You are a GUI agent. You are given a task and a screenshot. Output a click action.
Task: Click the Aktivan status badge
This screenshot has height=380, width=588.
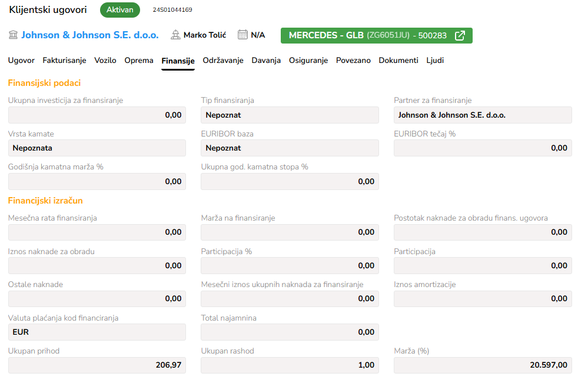click(120, 10)
